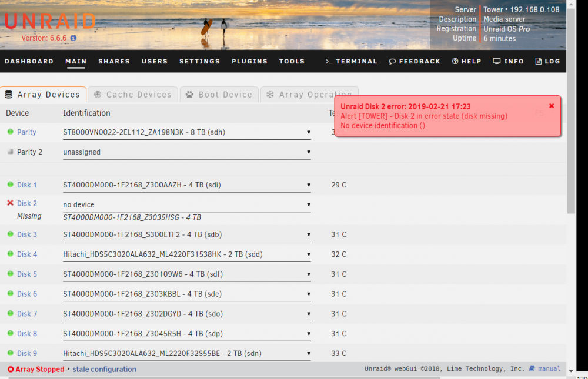Image resolution: width=588 pixels, height=379 pixels.
Task: Click the "Identification" column header
Action: (86, 113)
